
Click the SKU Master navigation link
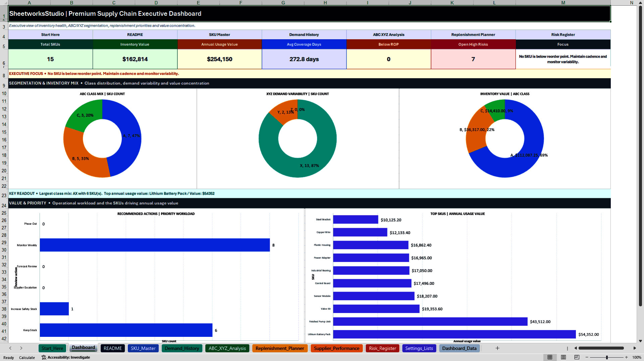219,35
